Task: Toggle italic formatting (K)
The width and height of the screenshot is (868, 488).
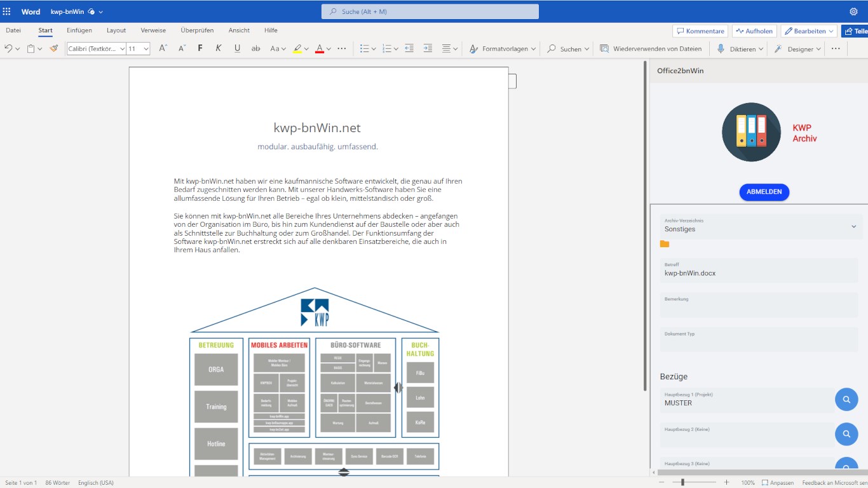Action: coord(219,48)
